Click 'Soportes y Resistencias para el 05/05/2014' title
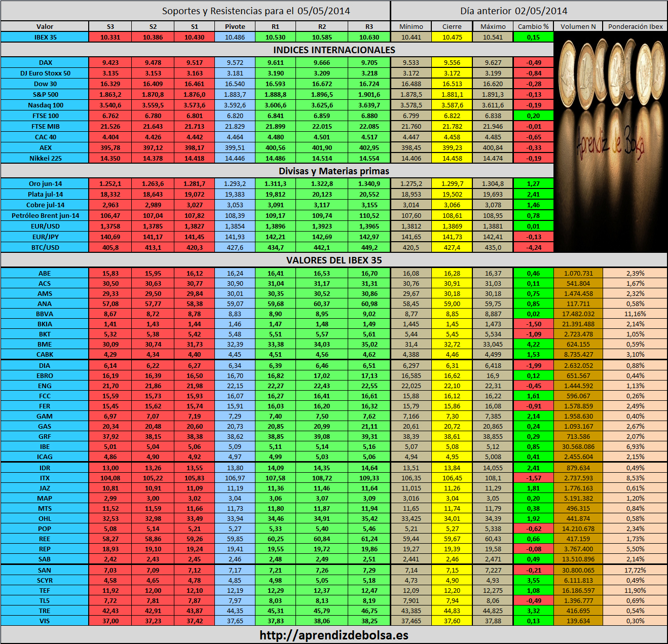 pos(256,11)
